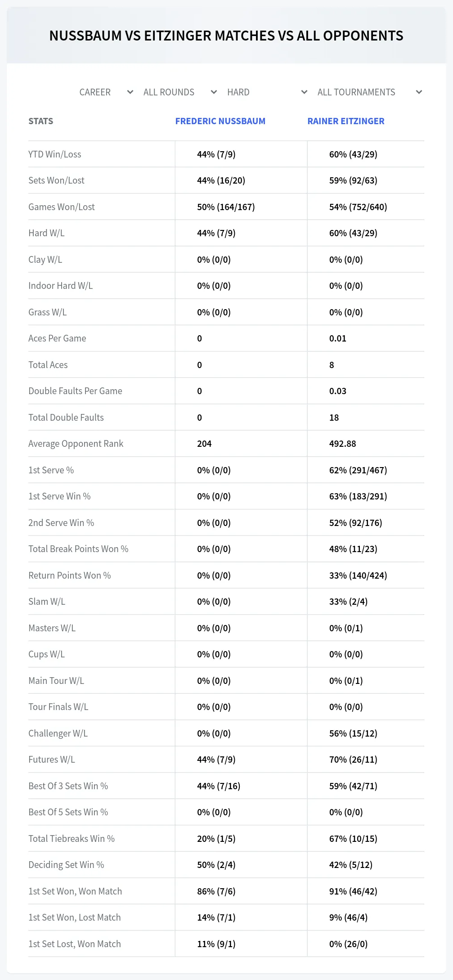The width and height of the screenshot is (453, 980).
Task: Click the chevron arrow beside CAREER
Action: pyautogui.click(x=130, y=92)
